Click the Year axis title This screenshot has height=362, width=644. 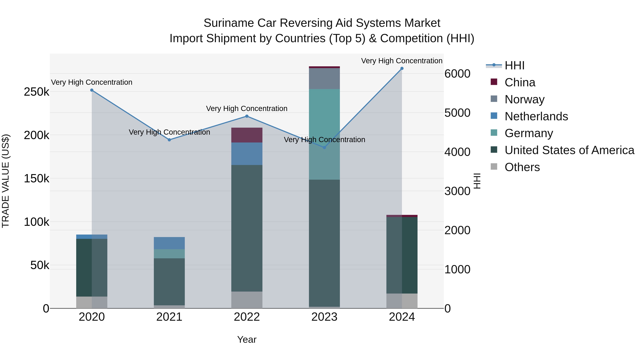247,340
